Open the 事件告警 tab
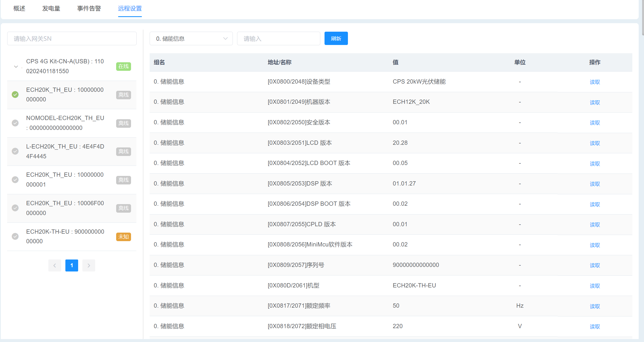This screenshot has width=644, height=342. point(89,9)
